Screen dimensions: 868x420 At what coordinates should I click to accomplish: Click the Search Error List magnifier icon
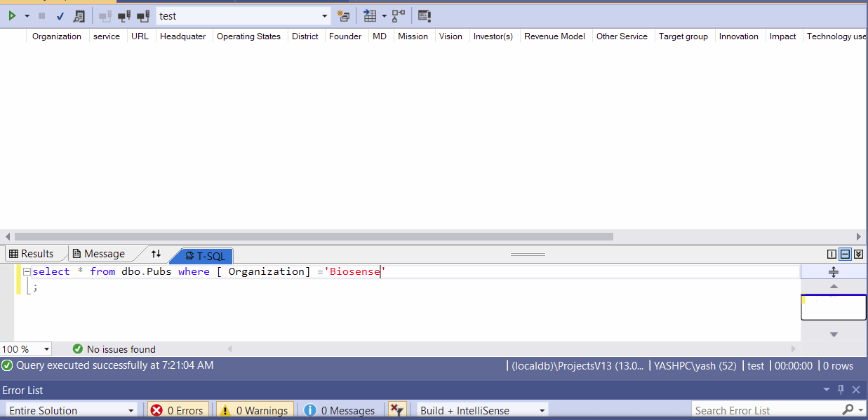pyautogui.click(x=848, y=409)
